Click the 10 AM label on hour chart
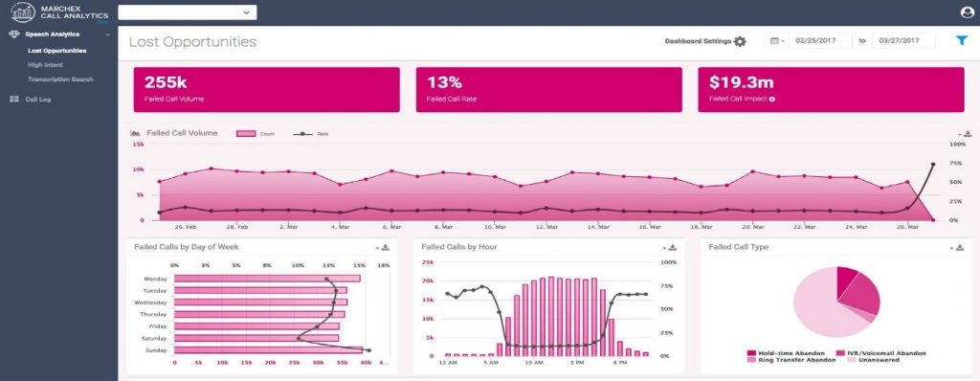 533,362
